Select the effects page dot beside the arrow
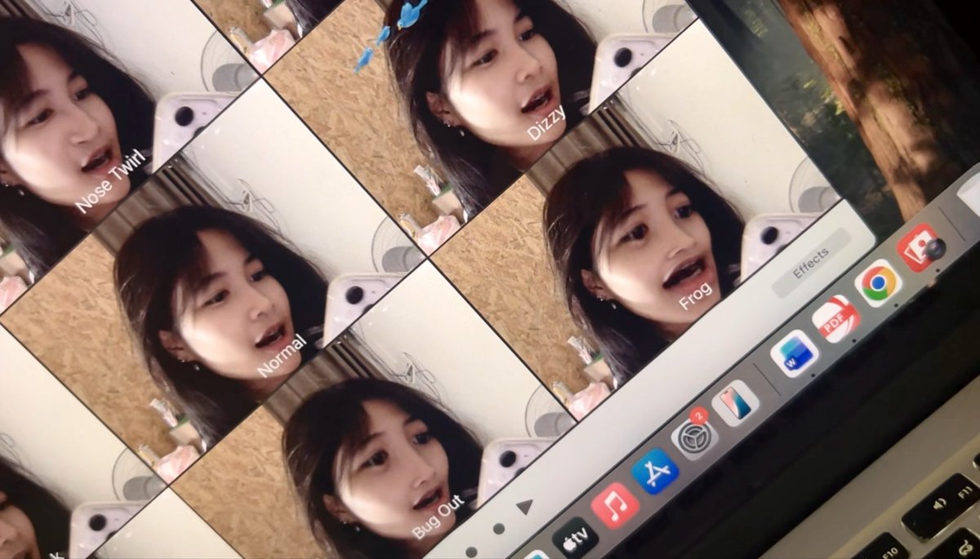The width and height of the screenshot is (980, 559). tap(498, 528)
